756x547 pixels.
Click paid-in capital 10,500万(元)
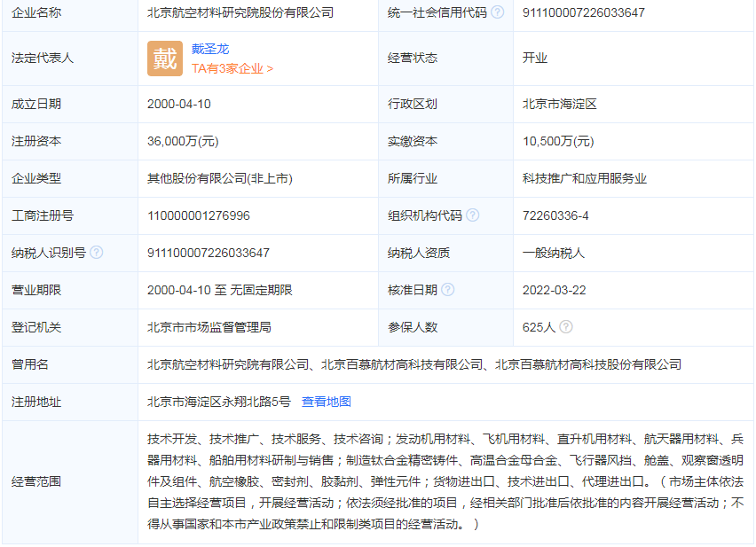click(x=558, y=141)
